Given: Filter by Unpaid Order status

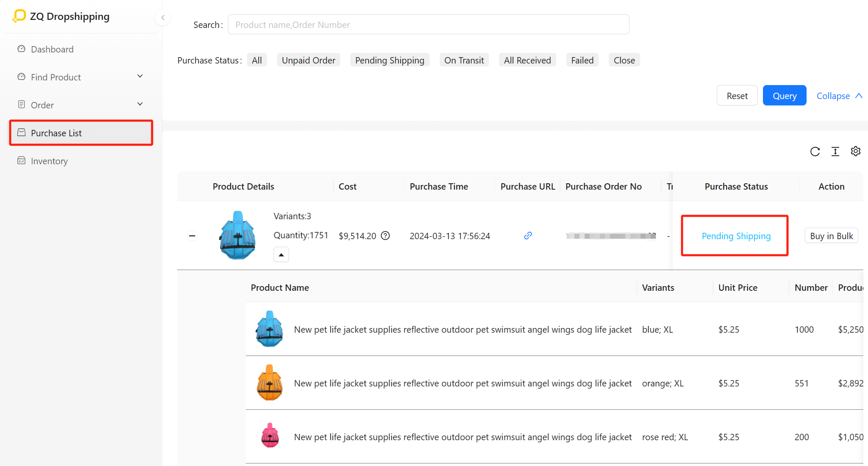Looking at the screenshot, I should point(308,60).
